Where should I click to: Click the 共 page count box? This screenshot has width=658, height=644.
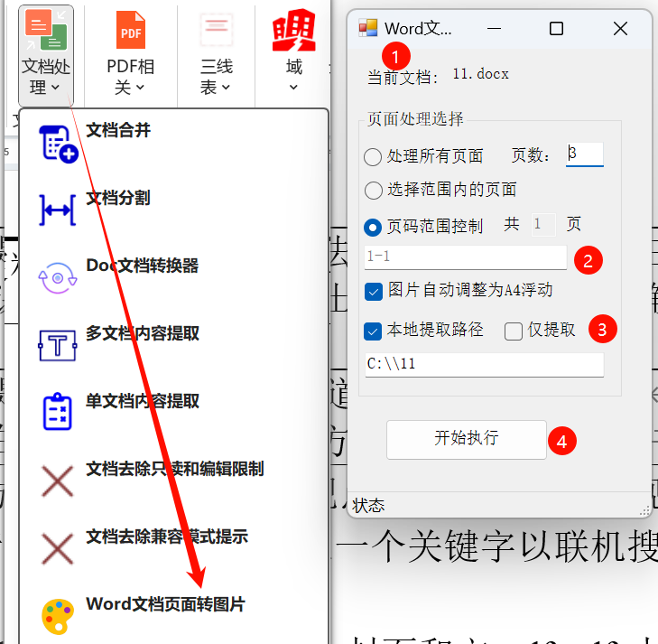pyautogui.click(x=543, y=225)
